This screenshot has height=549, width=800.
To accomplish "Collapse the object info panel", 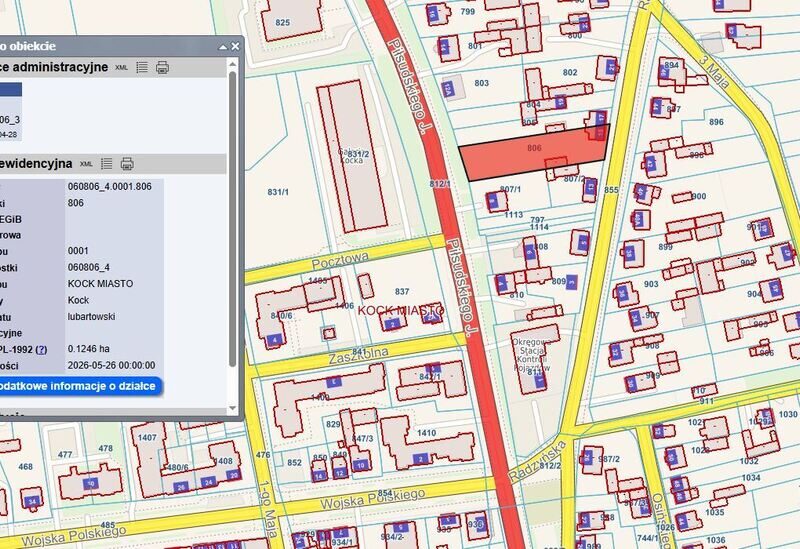I will point(223,47).
